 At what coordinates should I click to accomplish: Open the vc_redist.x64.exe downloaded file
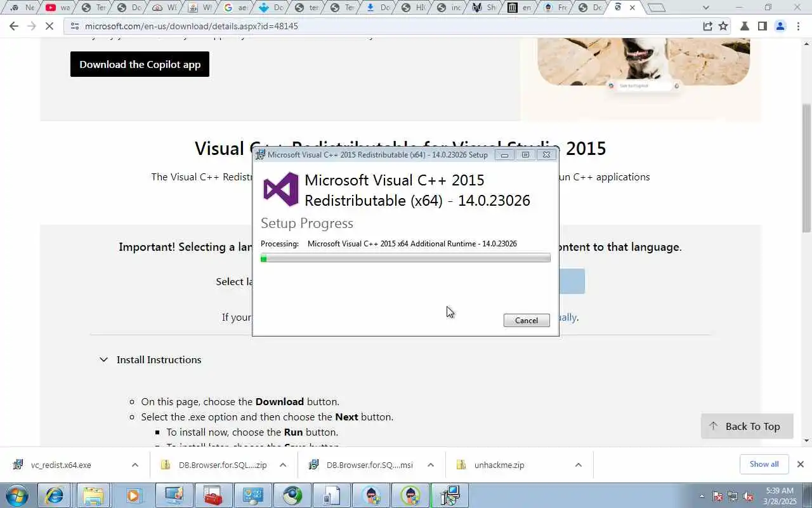(x=61, y=465)
